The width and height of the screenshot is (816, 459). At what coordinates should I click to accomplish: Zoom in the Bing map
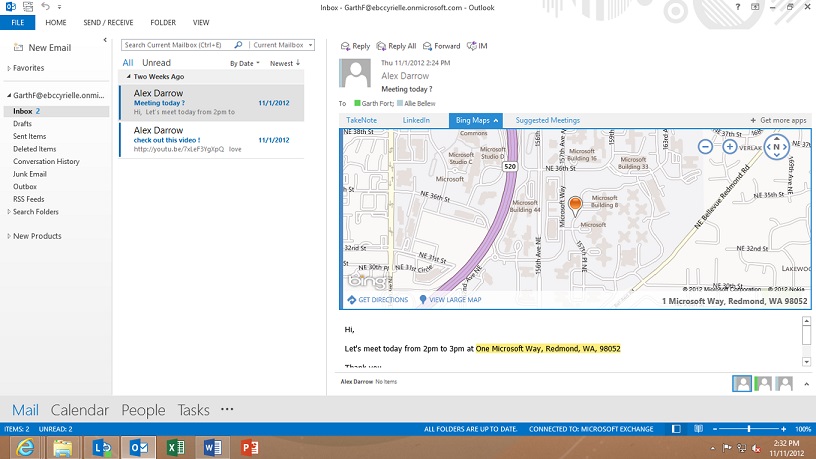[730, 147]
